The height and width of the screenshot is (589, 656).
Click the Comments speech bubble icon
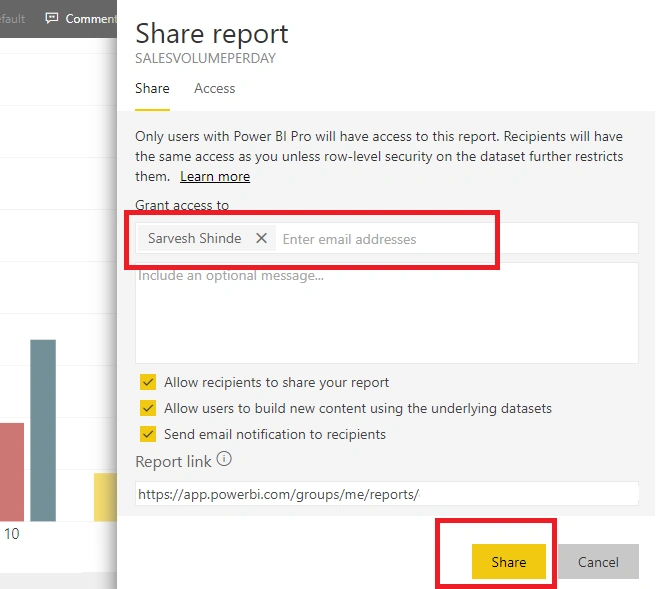click(x=52, y=18)
